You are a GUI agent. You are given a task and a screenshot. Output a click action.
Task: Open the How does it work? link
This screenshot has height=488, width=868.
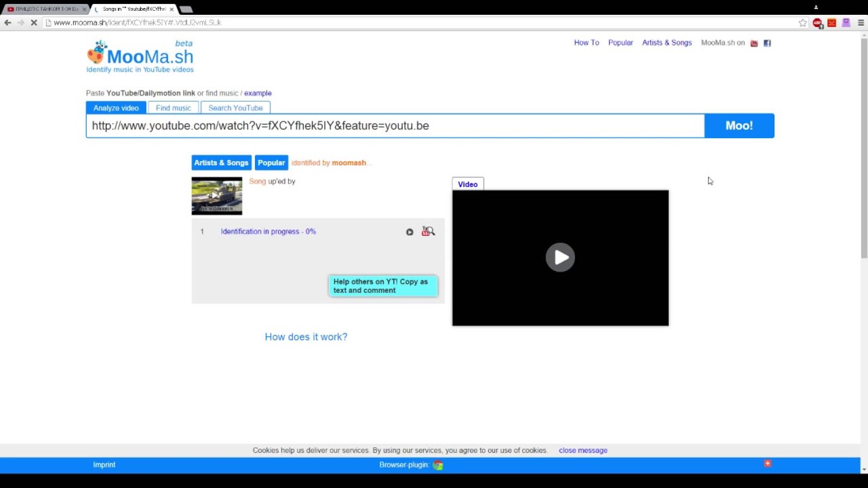[306, 337]
